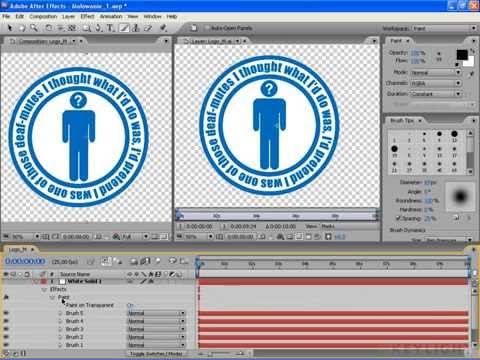Select the White Solid 1 layer
This screenshot has width=480, height=360.
point(84,282)
